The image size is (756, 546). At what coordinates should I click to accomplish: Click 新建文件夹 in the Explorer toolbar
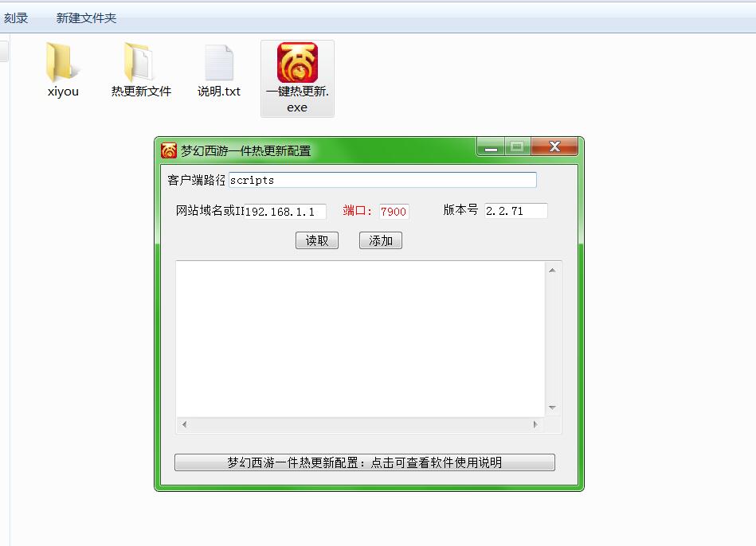pyautogui.click(x=86, y=18)
